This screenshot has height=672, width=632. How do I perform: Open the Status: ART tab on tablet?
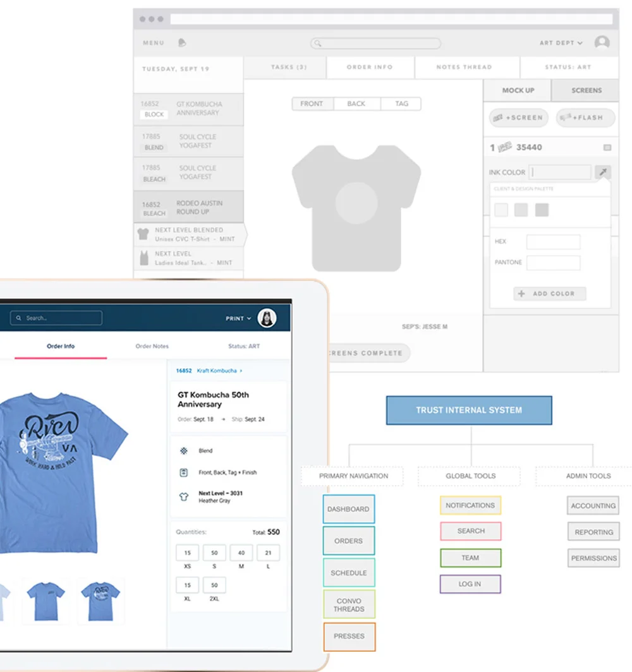(x=244, y=346)
